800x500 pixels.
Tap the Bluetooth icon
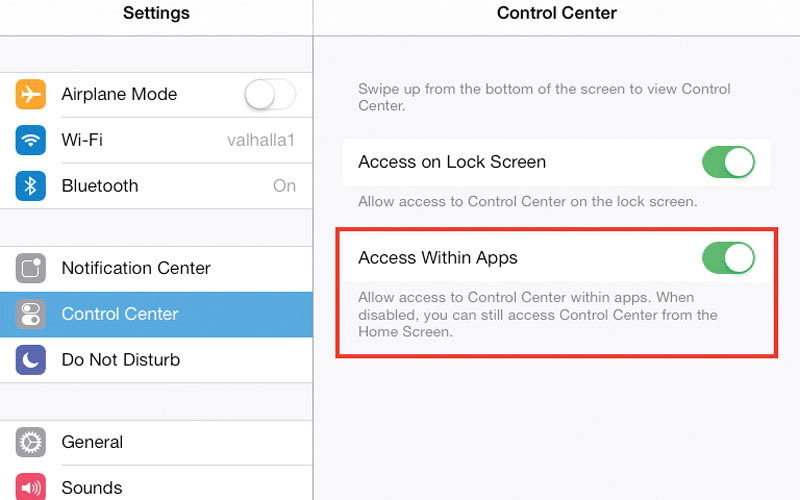pyautogui.click(x=31, y=186)
